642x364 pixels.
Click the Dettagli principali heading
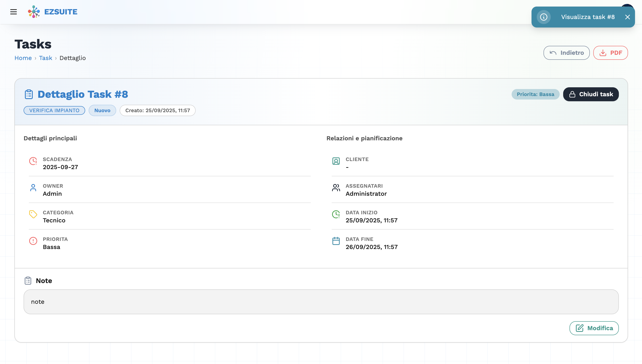(x=50, y=138)
